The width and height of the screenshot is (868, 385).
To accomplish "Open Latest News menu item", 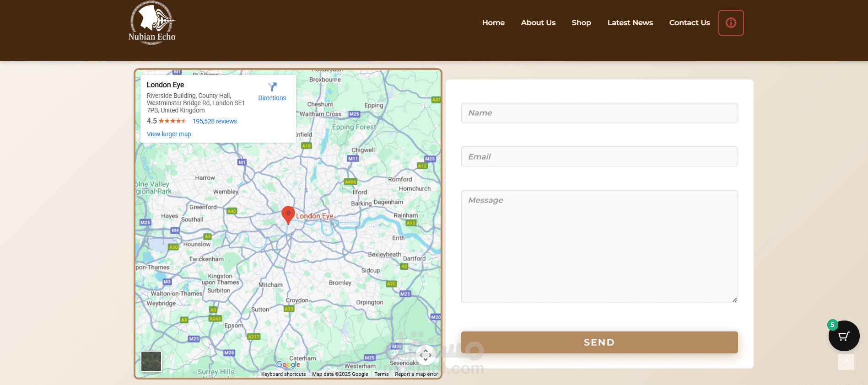I will pos(630,22).
